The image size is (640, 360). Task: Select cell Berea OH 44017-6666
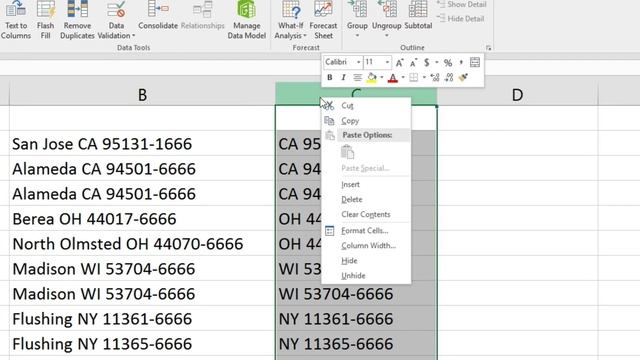(142, 219)
